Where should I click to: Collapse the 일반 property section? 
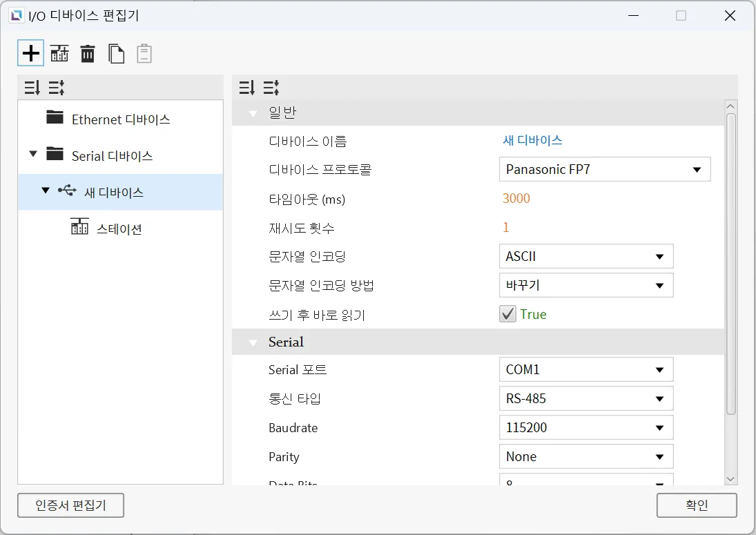click(x=253, y=113)
